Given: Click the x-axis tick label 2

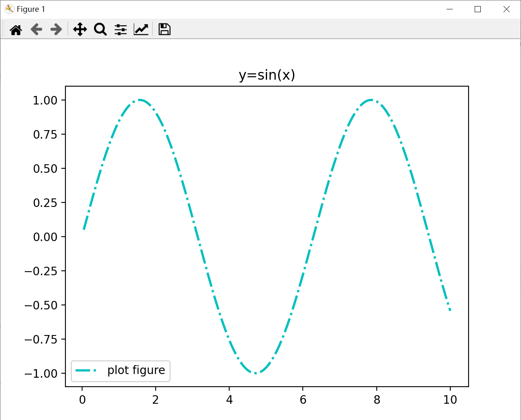Looking at the screenshot, I should pyautogui.click(x=156, y=400).
